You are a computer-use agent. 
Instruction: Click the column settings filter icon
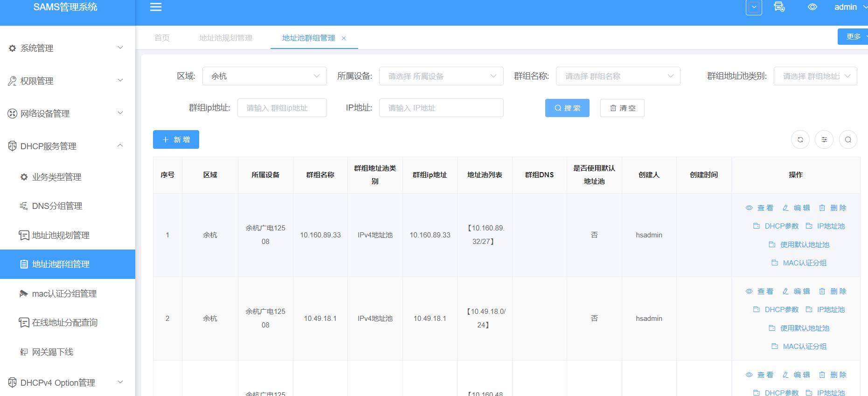(x=824, y=139)
